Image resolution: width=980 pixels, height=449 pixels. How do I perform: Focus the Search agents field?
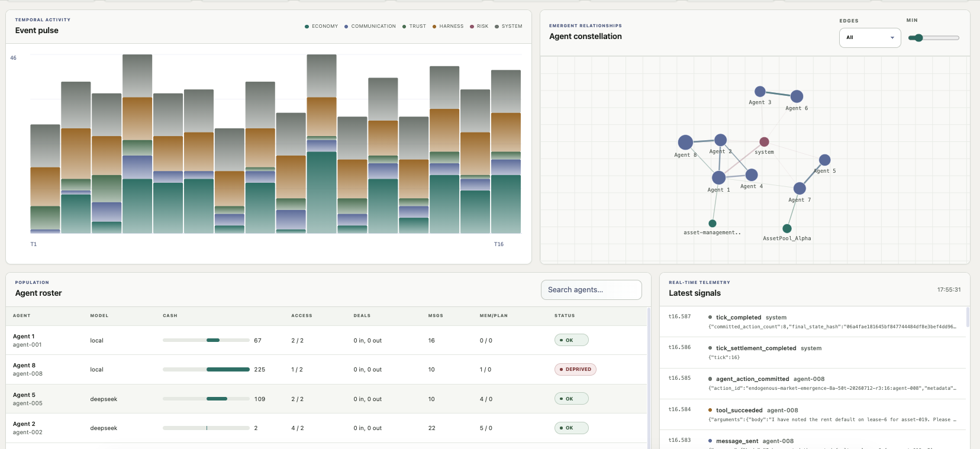[591, 290]
